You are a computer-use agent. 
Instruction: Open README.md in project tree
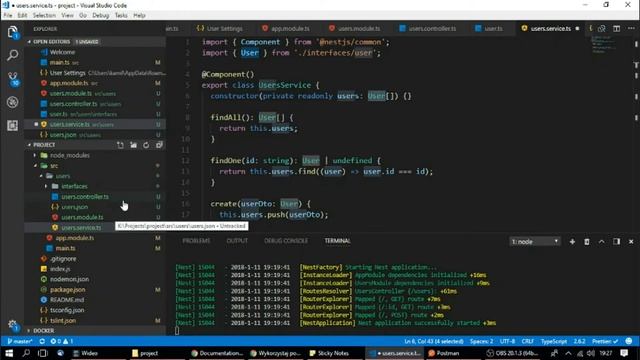pos(67,300)
